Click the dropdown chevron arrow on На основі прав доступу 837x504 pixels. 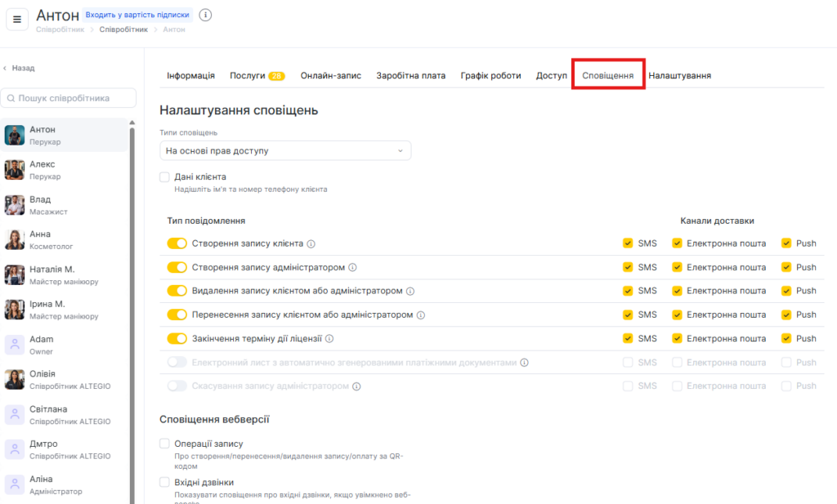point(401,151)
